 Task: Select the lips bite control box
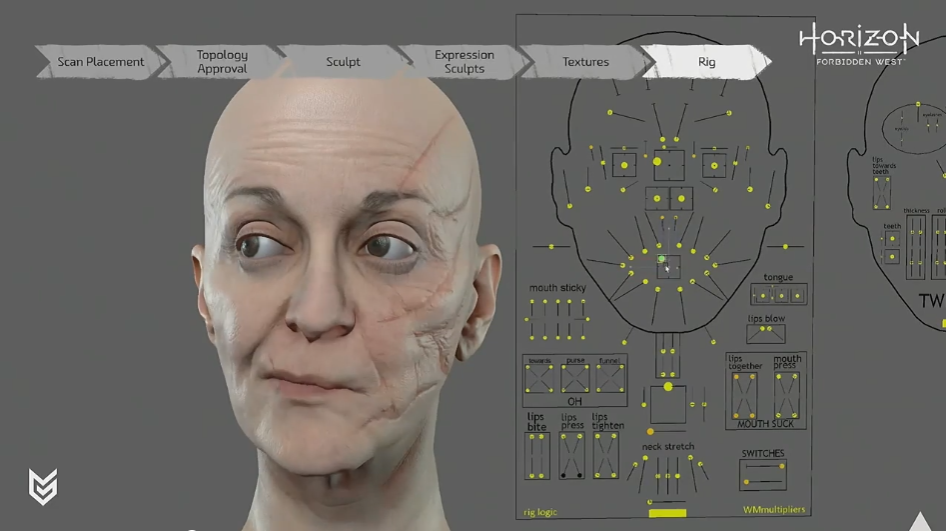click(536, 456)
